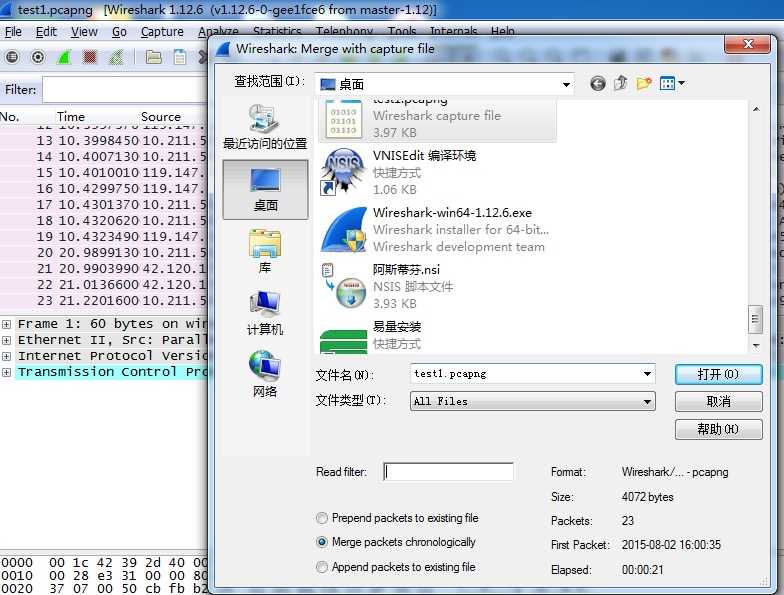
Task: Select 网络 in places sidebar
Action: (265, 374)
